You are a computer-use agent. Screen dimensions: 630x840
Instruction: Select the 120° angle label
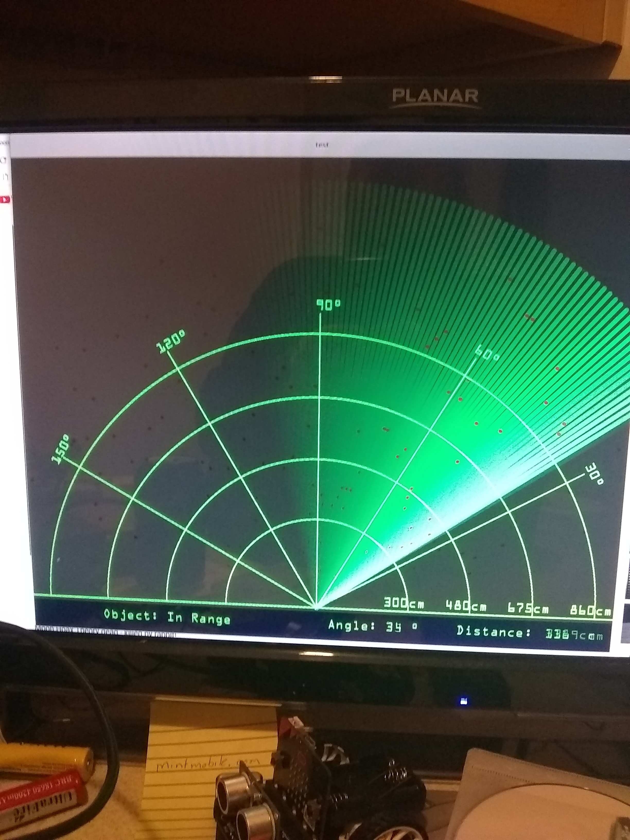click(171, 342)
